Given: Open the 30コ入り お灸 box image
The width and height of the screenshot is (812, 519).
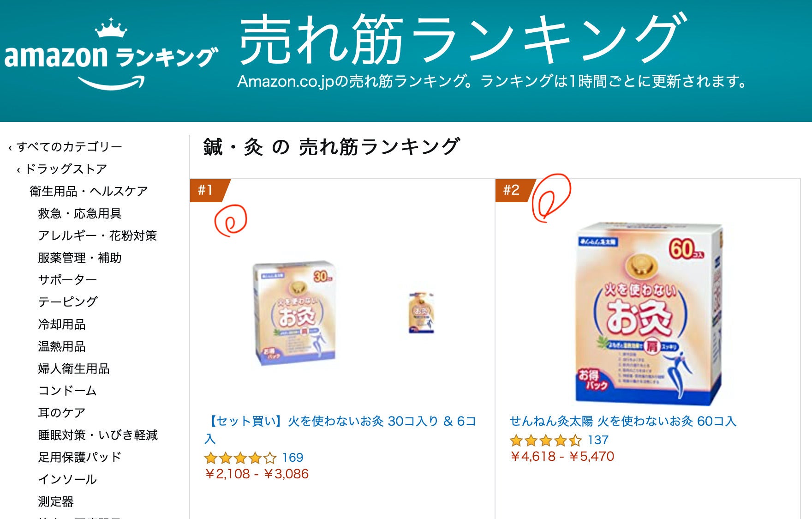Looking at the screenshot, I should point(294,314).
